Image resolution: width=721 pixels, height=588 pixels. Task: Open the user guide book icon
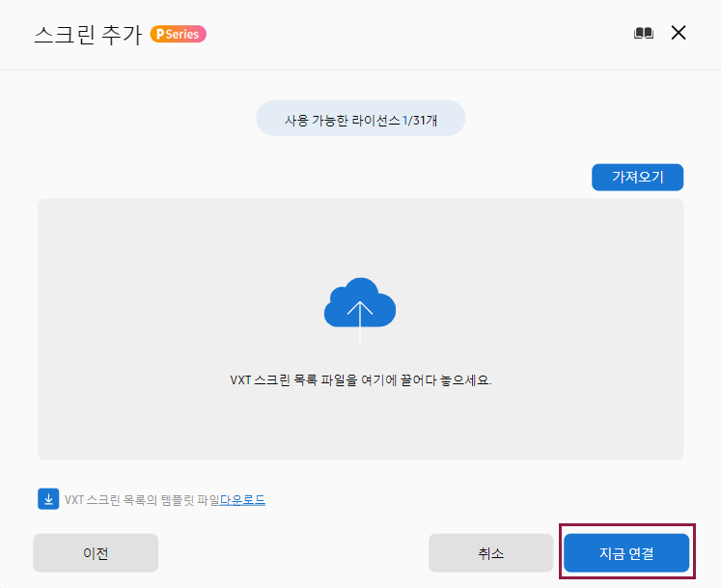(643, 33)
